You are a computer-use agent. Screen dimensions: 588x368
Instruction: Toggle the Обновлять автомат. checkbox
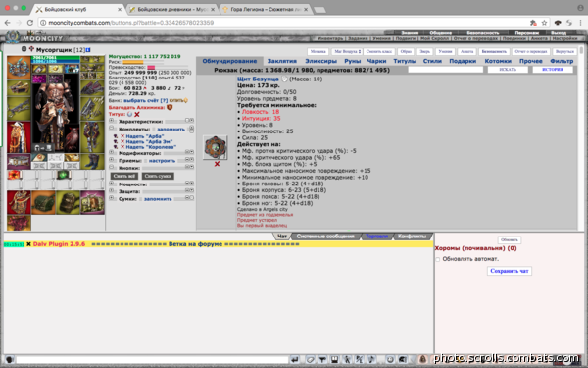[x=438, y=259]
